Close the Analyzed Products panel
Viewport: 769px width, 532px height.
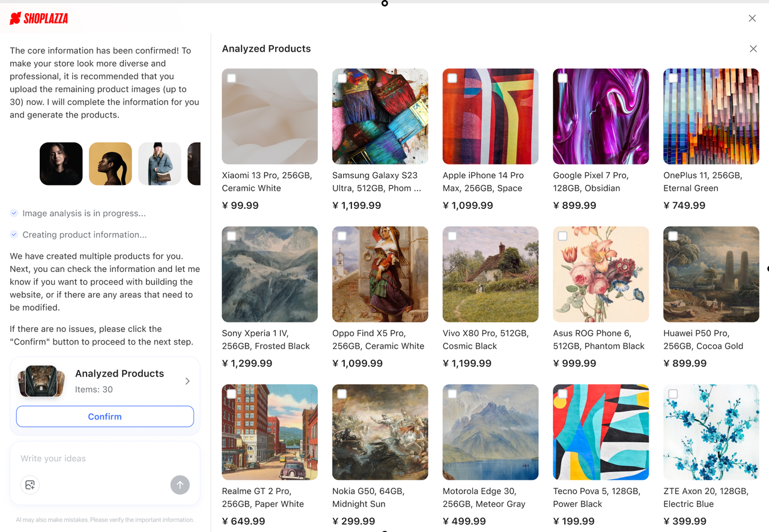tap(753, 49)
